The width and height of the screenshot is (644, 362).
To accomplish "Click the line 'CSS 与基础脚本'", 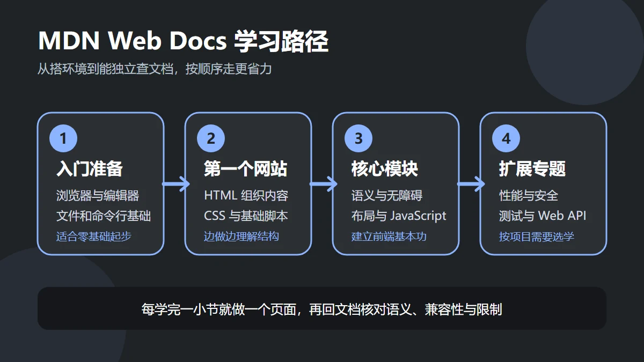I will pos(246,216).
